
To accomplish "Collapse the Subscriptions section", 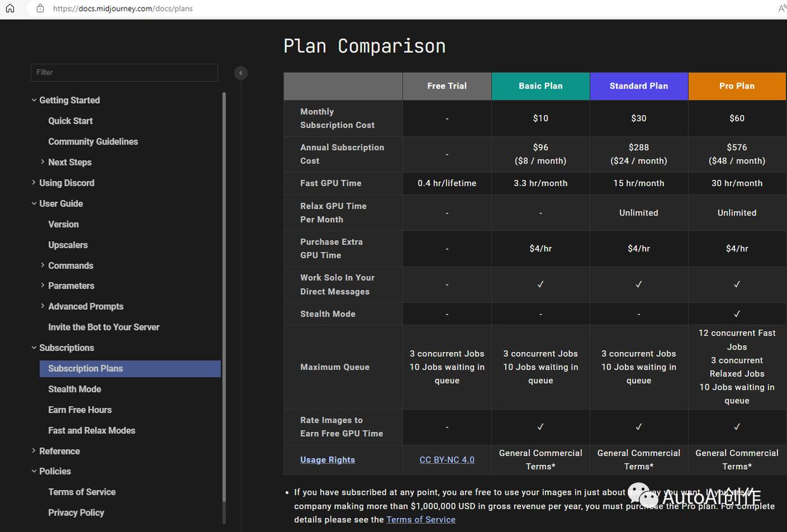I will [34, 348].
